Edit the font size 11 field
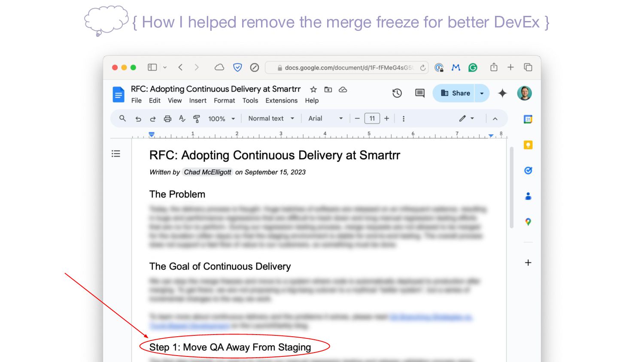 [x=372, y=118]
